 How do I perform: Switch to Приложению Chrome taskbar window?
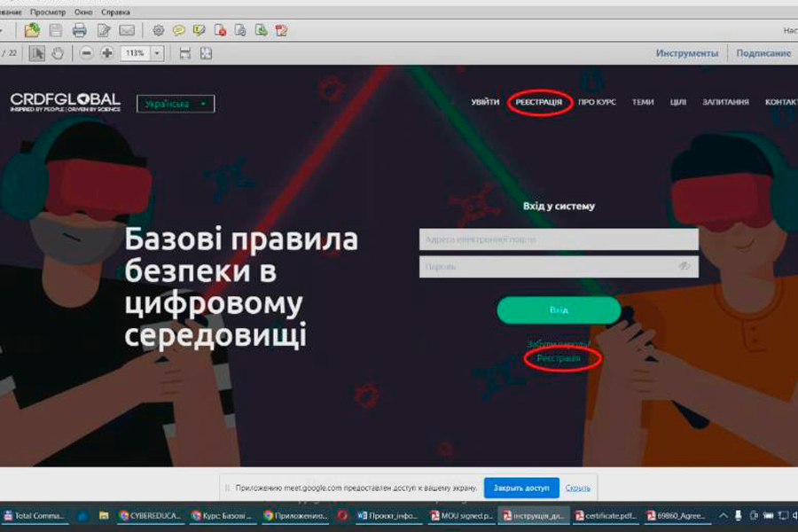[x=294, y=516]
